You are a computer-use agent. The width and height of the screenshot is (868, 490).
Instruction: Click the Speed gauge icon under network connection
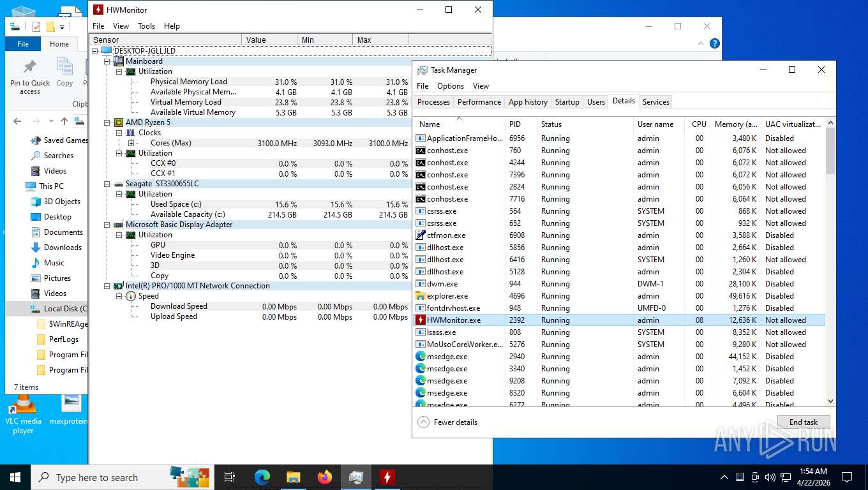click(131, 296)
